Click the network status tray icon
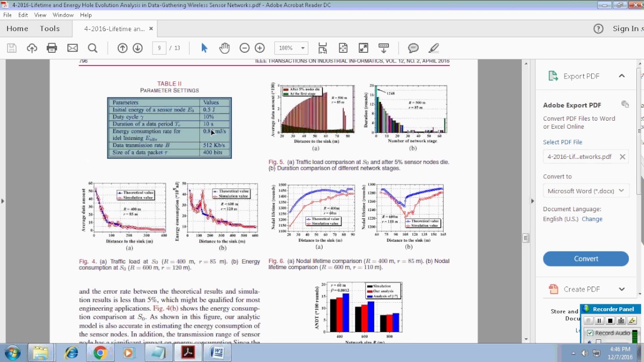644x362 pixels. click(x=596, y=353)
